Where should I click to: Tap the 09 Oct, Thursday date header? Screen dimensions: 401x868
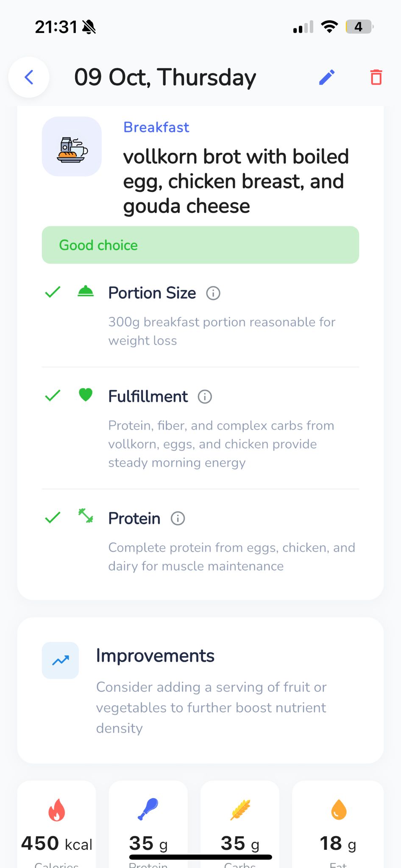(x=165, y=77)
